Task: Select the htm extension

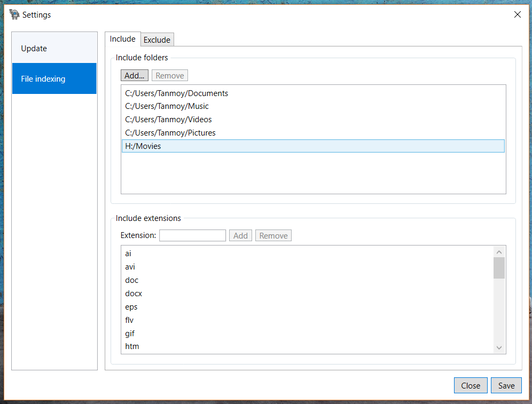Action: click(x=307, y=346)
